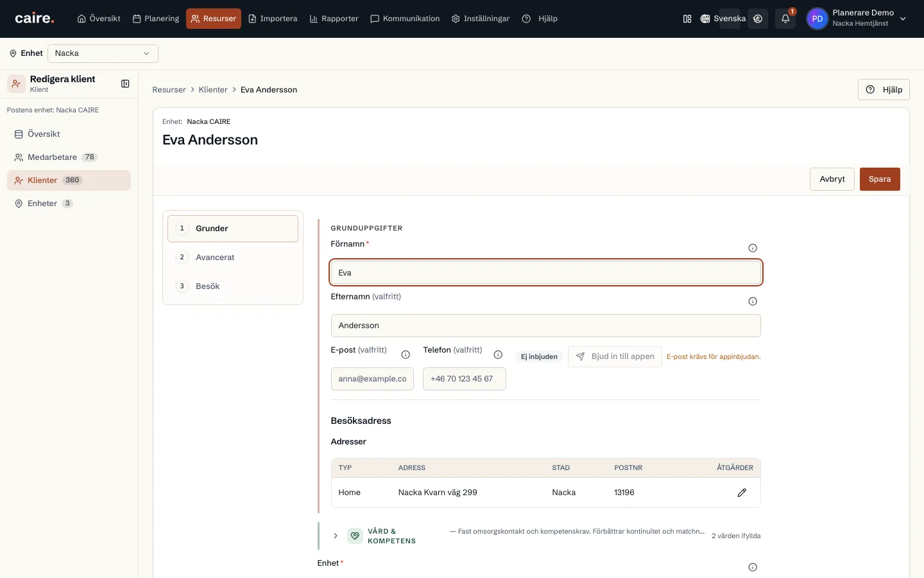The image size is (924, 578).
Task: Click the globe language icon
Action: point(705,19)
